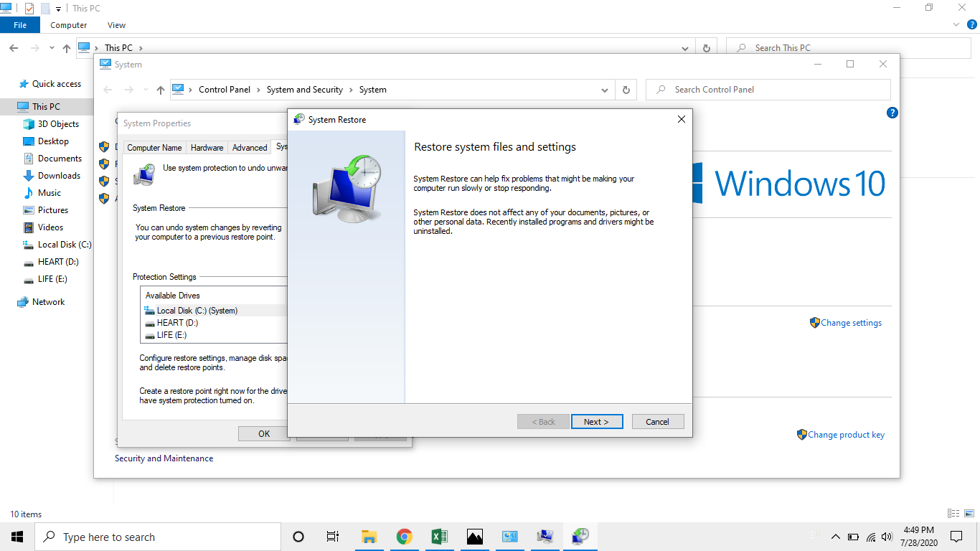Open the Change settings link
Viewport: 980px width, 551px height.
851,323
